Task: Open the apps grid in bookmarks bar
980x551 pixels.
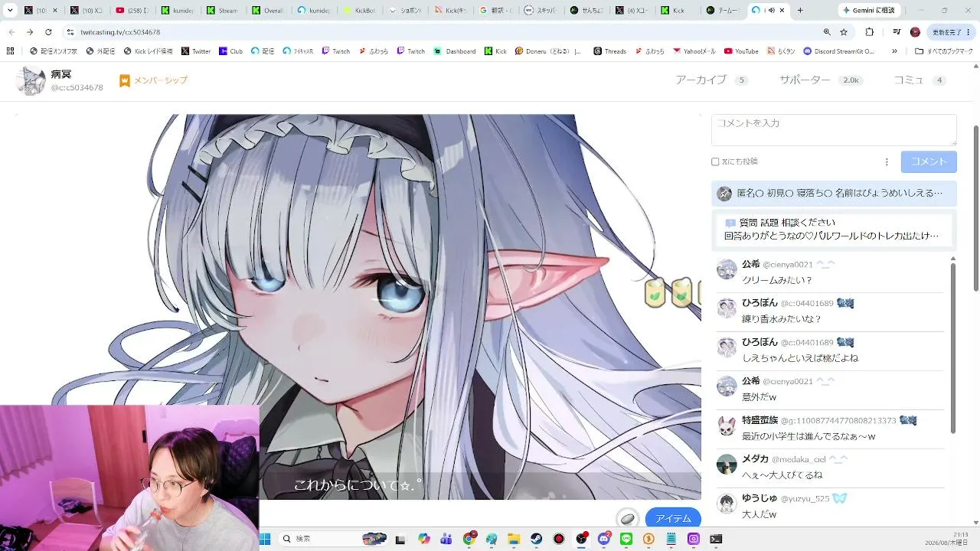Action: (10, 51)
